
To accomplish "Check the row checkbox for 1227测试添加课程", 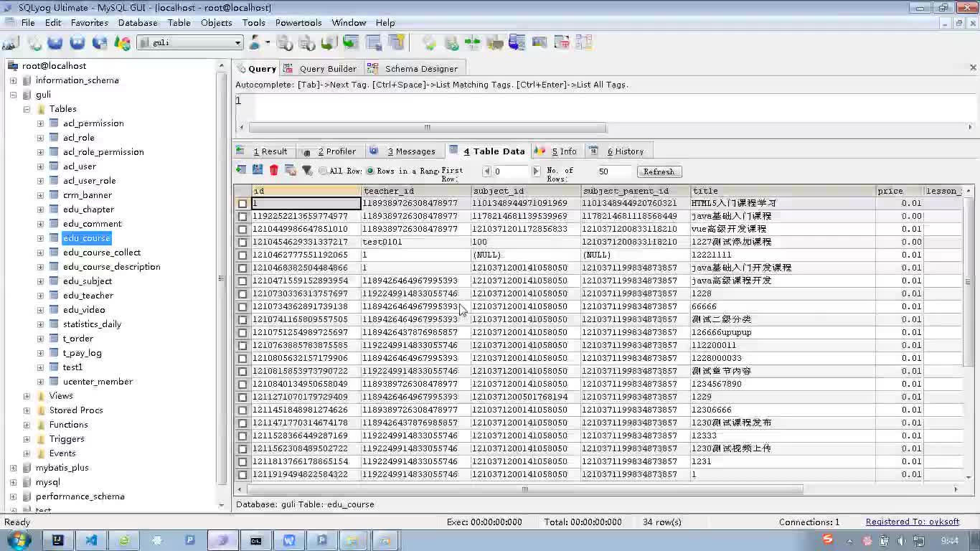I will [x=242, y=242].
